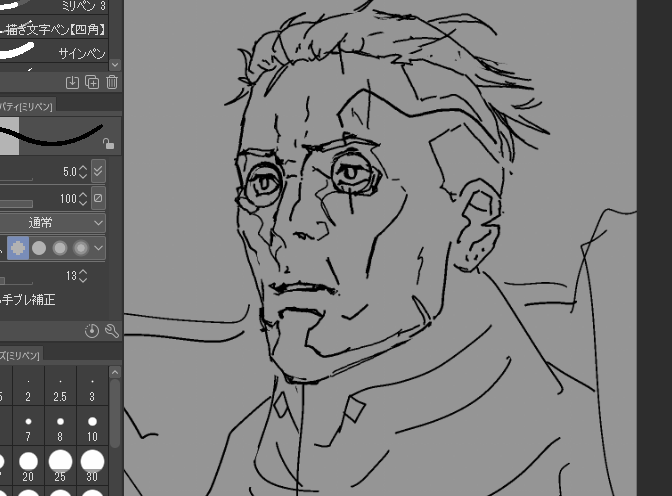Click the opacity dynamics button
This screenshot has width=672, height=496.
tap(98, 198)
